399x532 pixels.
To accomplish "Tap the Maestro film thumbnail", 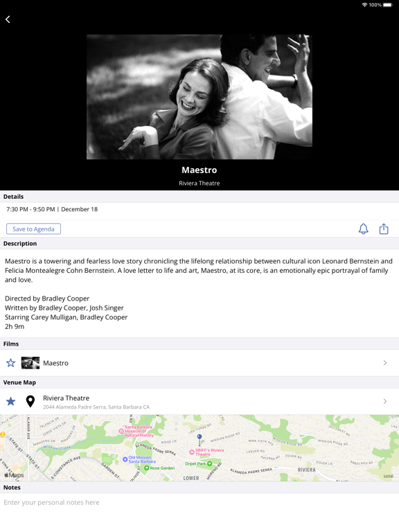I will point(30,363).
